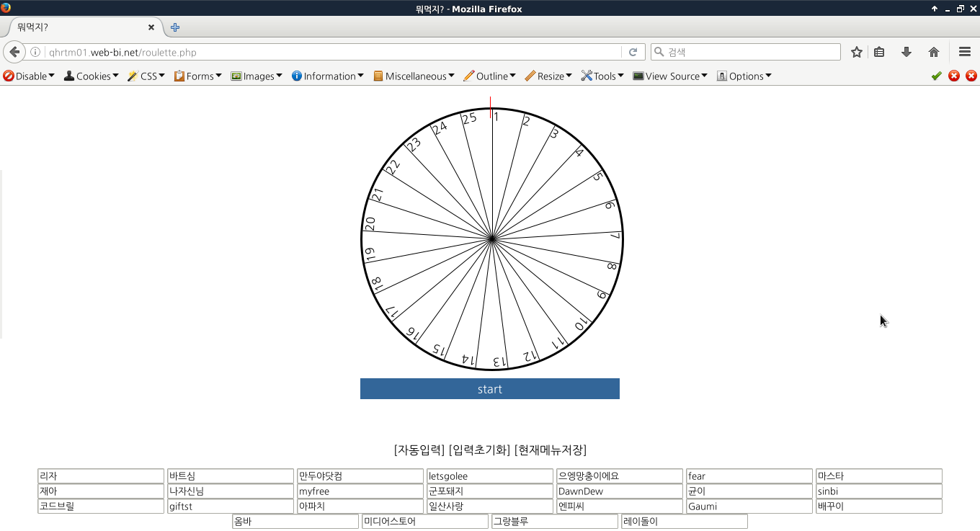Click the input field containing 리자
The image size is (980, 531).
tap(101, 476)
